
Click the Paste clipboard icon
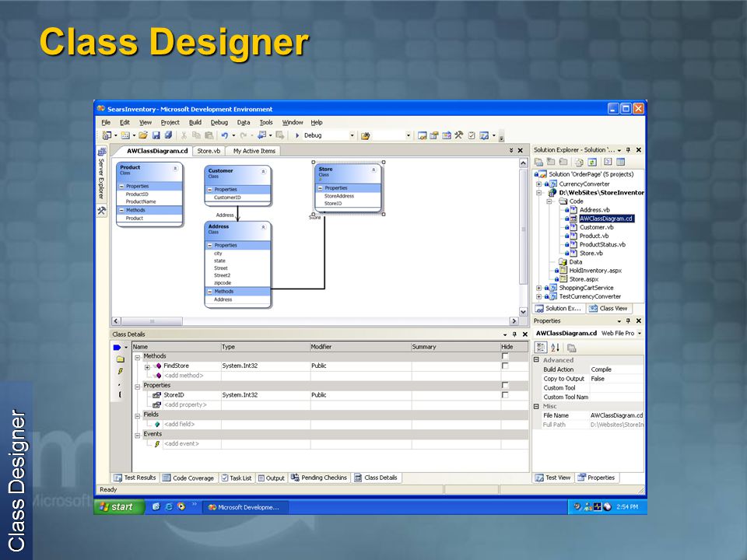tap(209, 135)
